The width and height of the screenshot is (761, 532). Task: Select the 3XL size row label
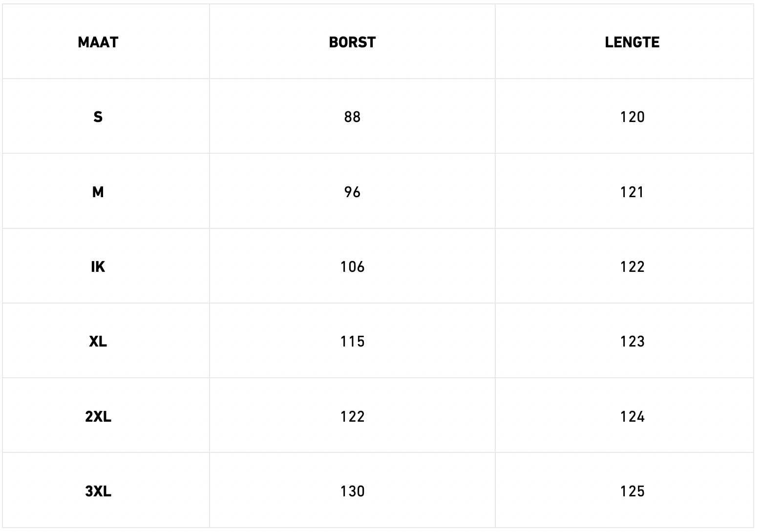pyautogui.click(x=98, y=491)
